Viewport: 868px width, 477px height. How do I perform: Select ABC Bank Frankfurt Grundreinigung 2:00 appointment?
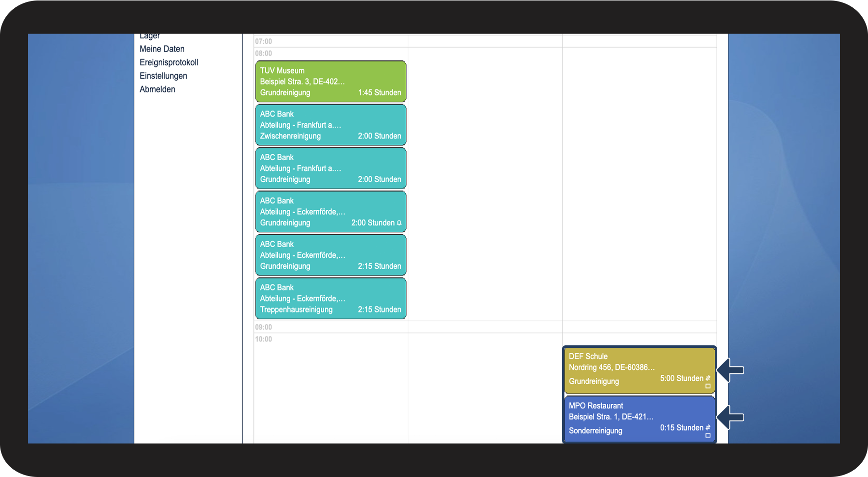pyautogui.click(x=331, y=168)
